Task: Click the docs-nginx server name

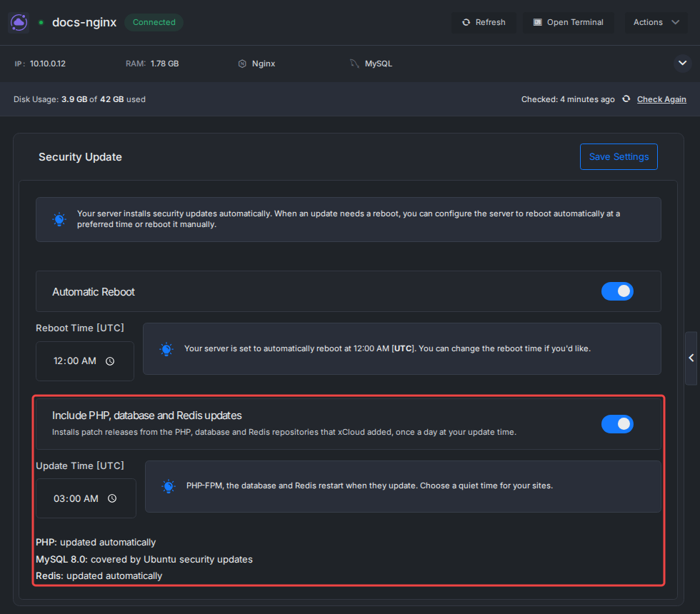Action: (x=84, y=22)
